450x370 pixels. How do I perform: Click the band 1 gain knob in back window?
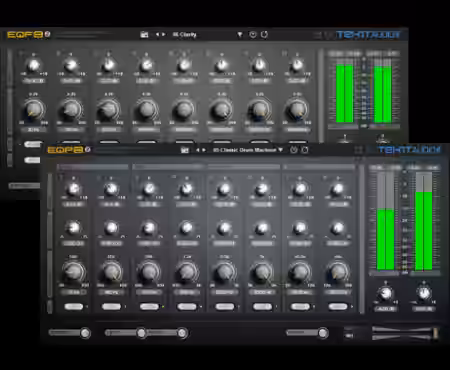33,65
